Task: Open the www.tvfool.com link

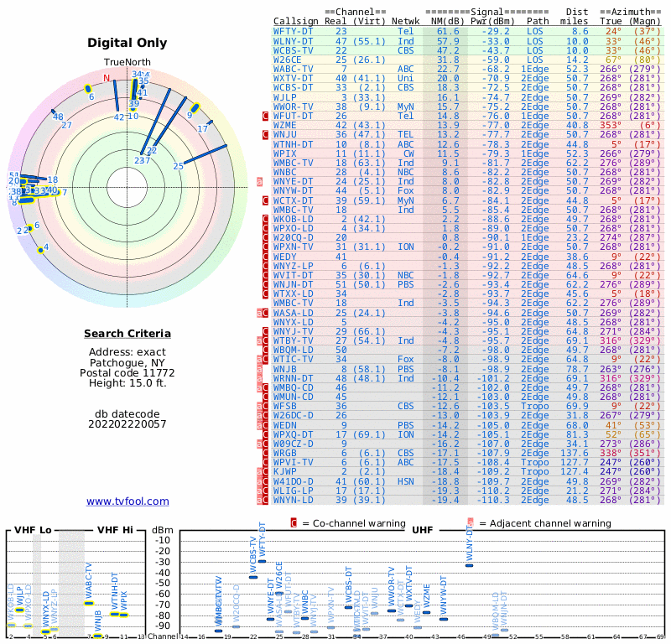Action: point(127,501)
